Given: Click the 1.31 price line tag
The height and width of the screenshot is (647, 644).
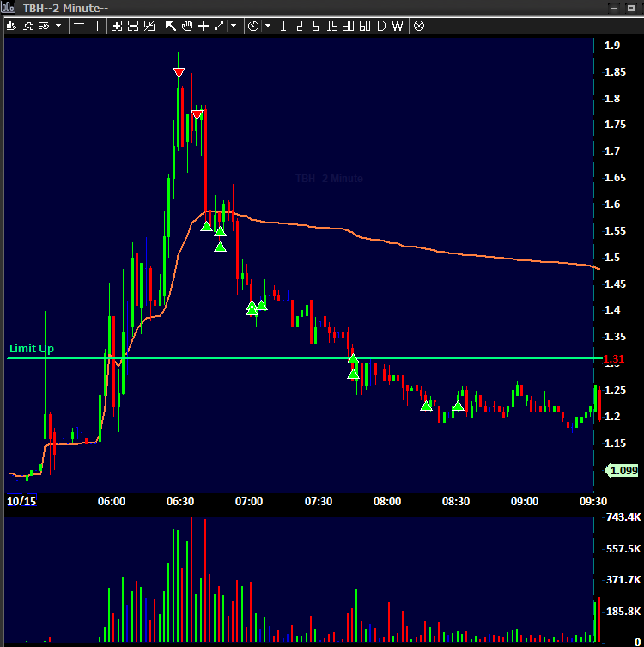Looking at the screenshot, I should click(613, 359).
